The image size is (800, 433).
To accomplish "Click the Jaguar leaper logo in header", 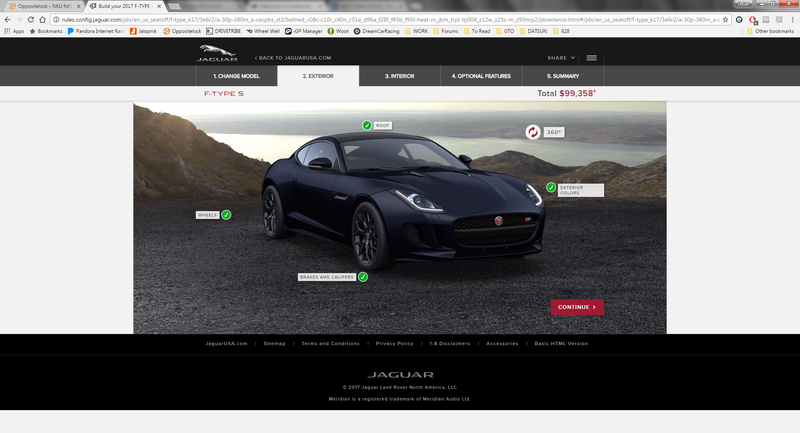I will coord(216,53).
